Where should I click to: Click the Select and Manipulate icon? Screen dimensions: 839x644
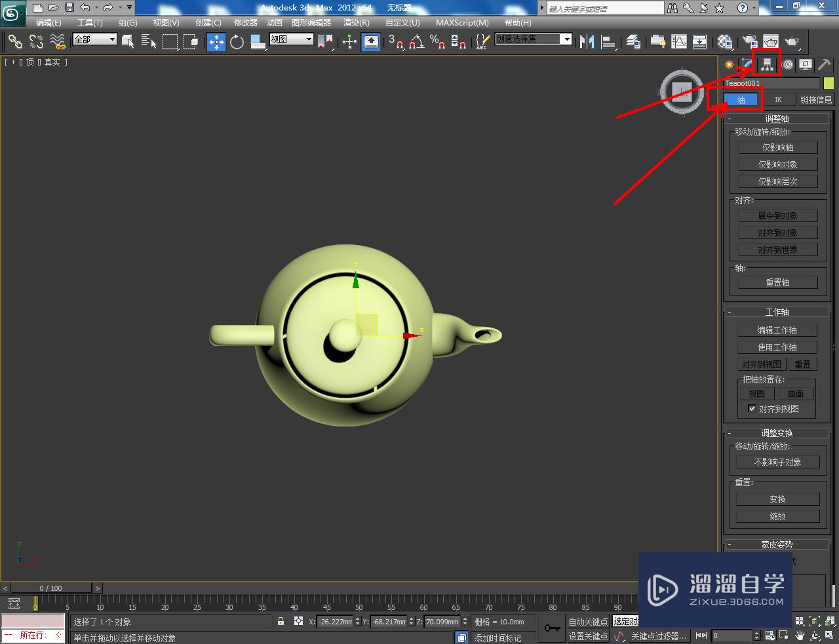(x=350, y=42)
